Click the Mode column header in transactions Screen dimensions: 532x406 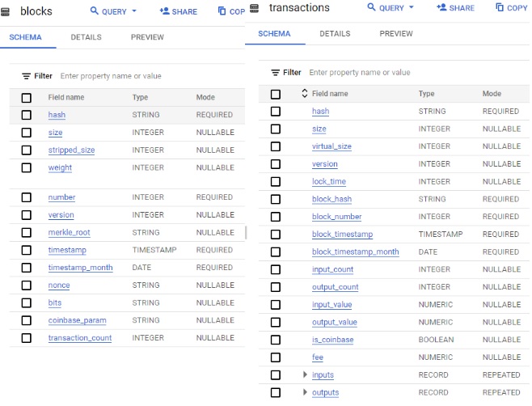(x=492, y=94)
